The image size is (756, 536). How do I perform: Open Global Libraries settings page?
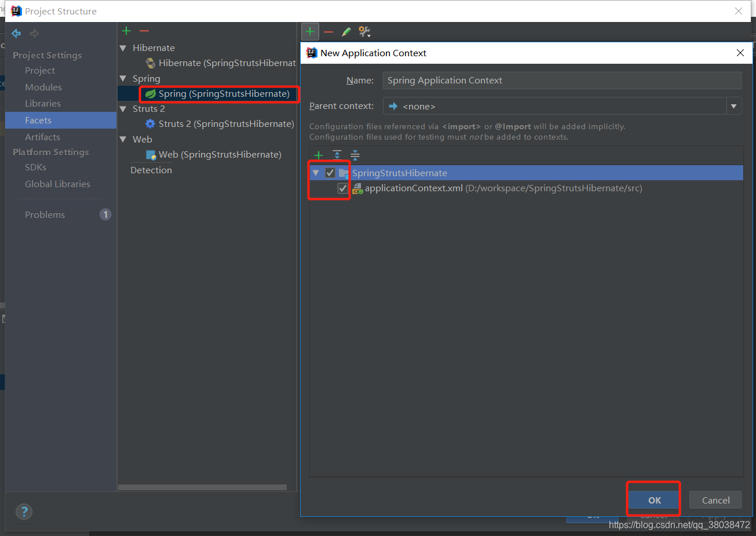pyautogui.click(x=57, y=184)
